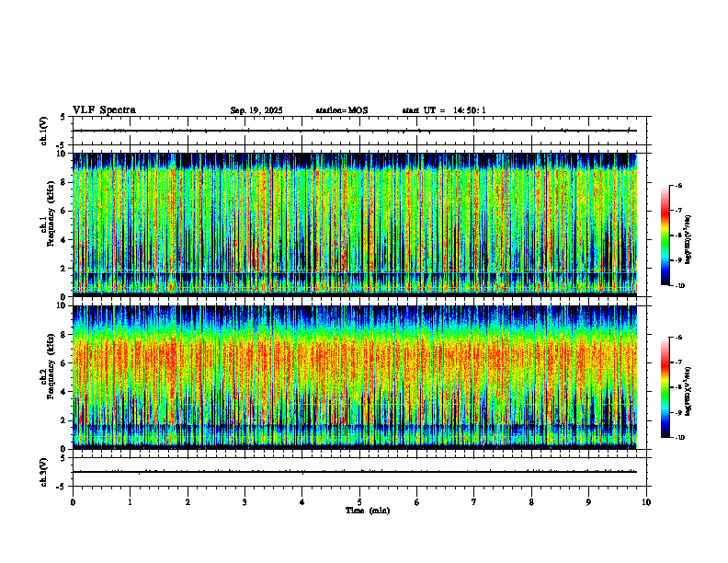Click the ch.1 spectrogram color scale bar

click(665, 236)
